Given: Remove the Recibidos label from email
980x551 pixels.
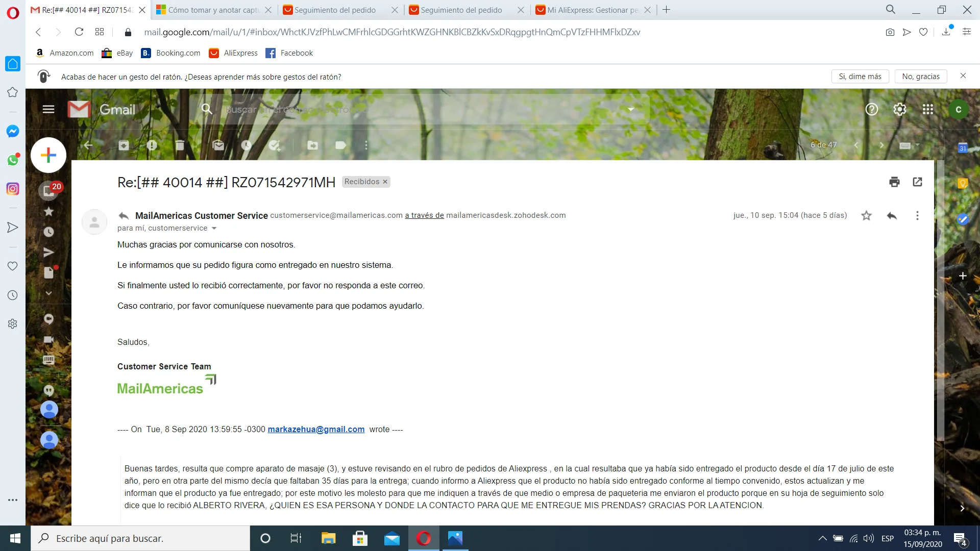Looking at the screenshot, I should [385, 182].
